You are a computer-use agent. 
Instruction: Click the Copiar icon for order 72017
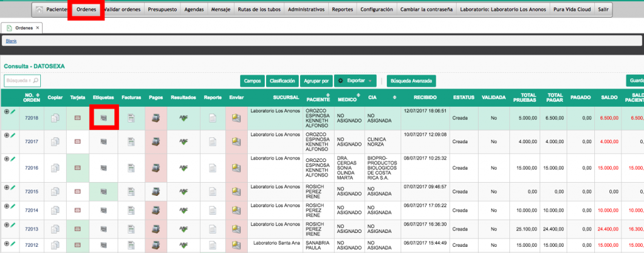(x=55, y=142)
